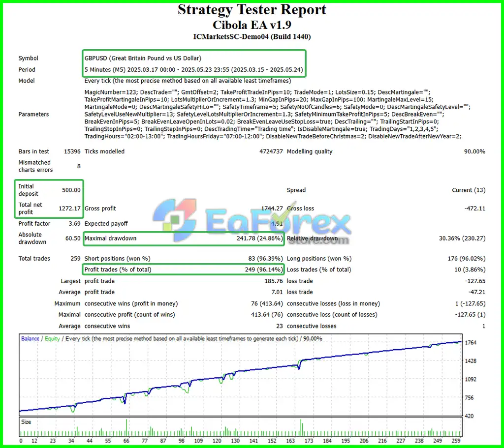
Task: Select the "249 (96.14%)" profit trades value
Action: (x=264, y=269)
